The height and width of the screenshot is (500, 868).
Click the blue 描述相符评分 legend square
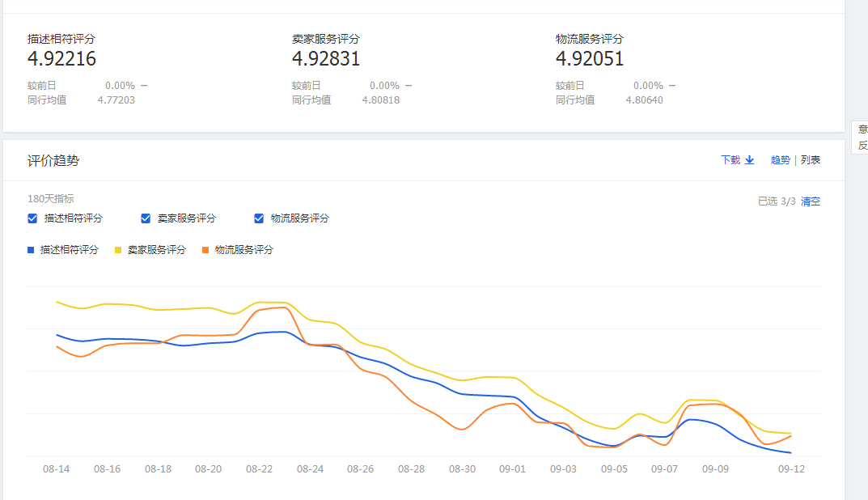pos(31,250)
